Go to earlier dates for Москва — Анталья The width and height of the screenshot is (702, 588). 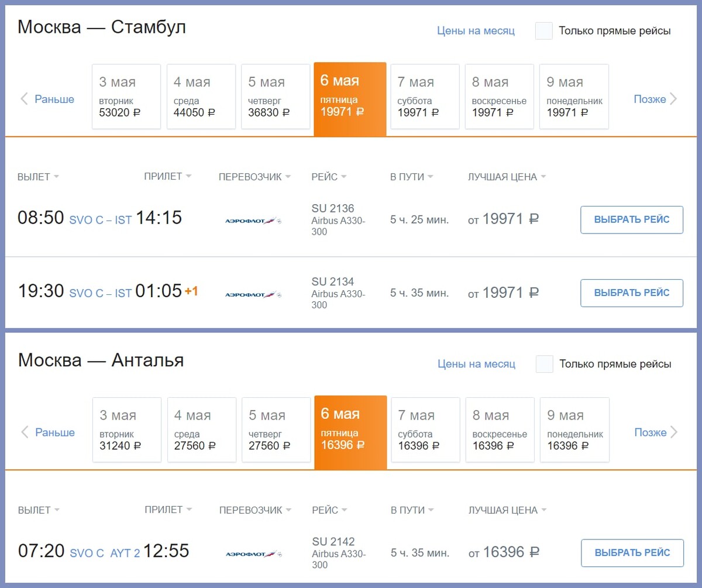48,432
